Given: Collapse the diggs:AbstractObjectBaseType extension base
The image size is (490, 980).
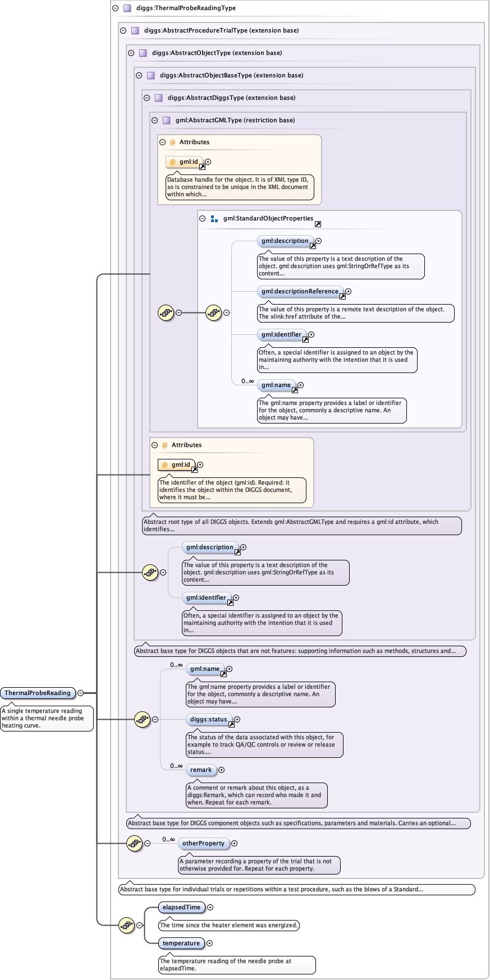Looking at the screenshot, I should tap(139, 76).
